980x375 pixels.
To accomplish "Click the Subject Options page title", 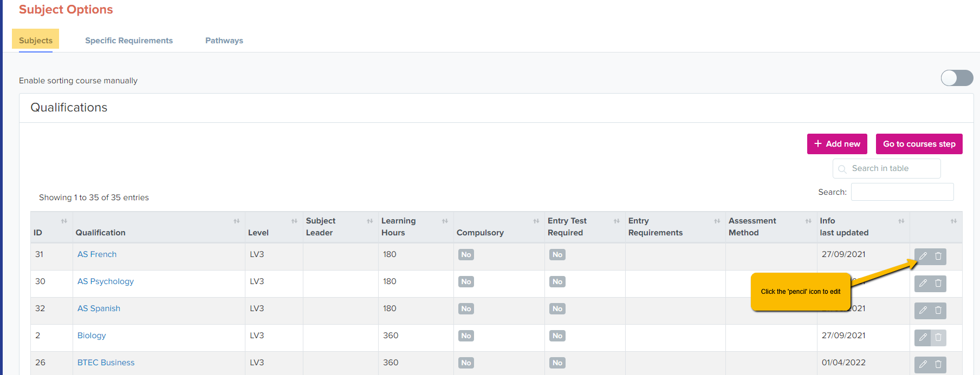I will 66,10.
